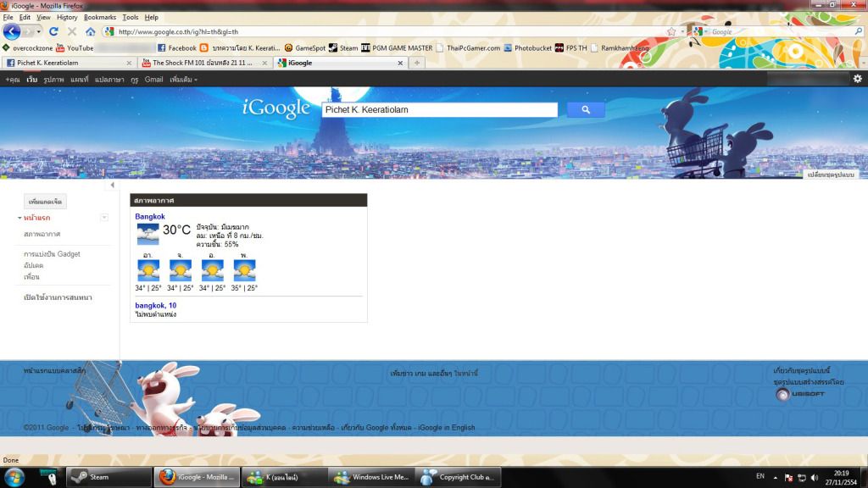Close the Shock FM 101 tab
The height and width of the screenshot is (488, 868).
tap(264, 63)
